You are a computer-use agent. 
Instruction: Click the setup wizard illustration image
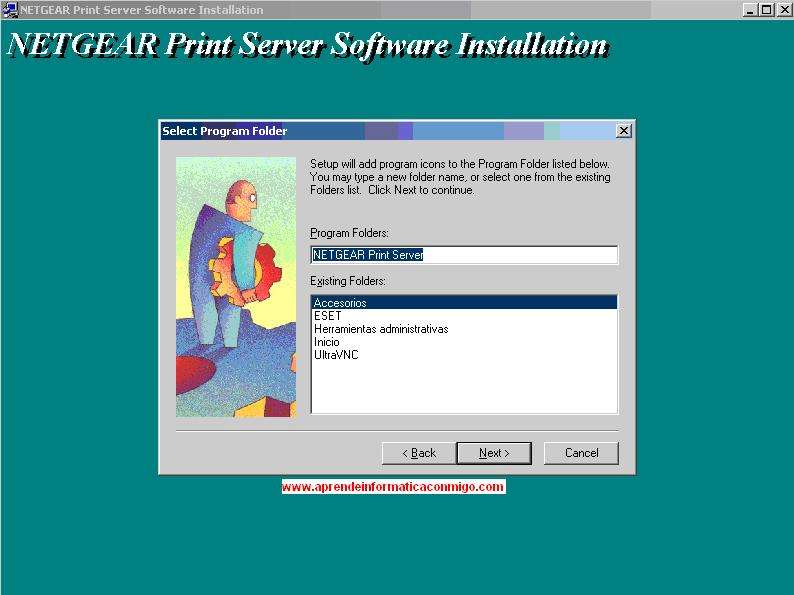click(x=236, y=287)
